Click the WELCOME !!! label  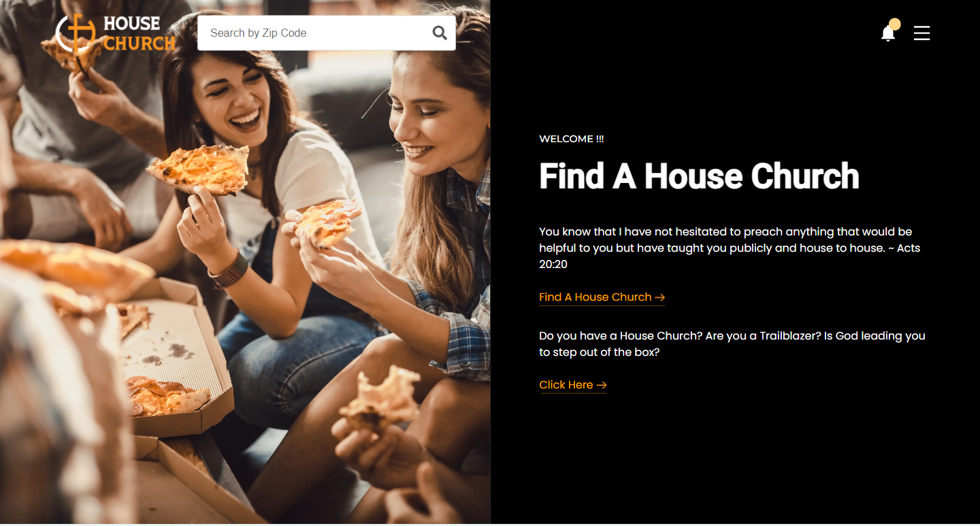(x=572, y=139)
